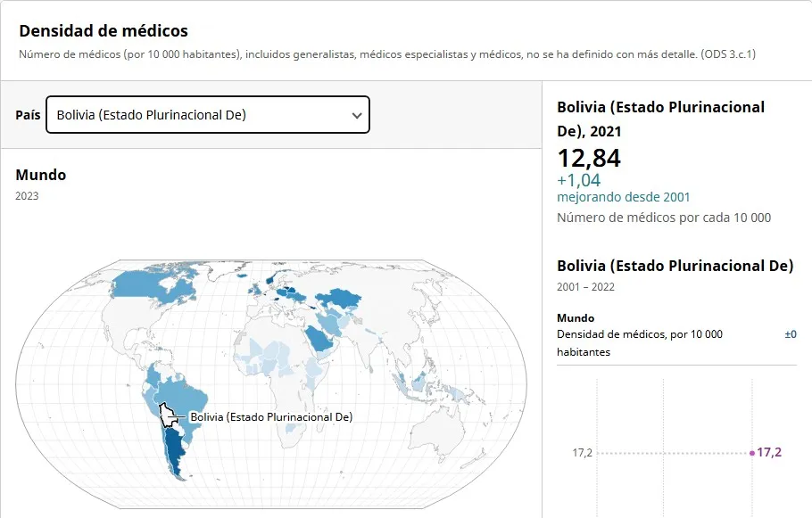Click the chevron arrow in country selector

coord(357,116)
